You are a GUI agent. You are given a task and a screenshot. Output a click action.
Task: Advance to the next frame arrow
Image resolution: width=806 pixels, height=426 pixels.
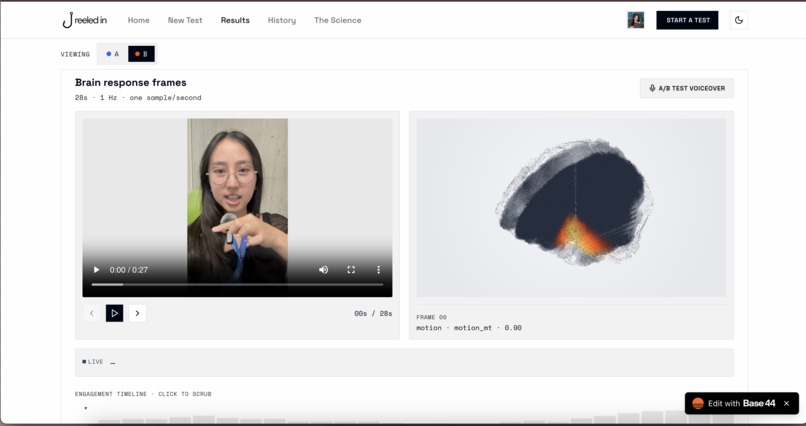click(137, 313)
